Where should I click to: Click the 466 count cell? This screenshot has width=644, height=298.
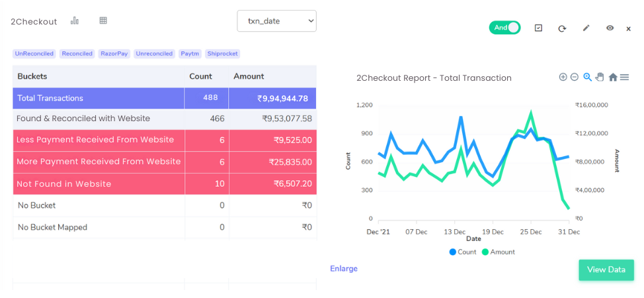pos(206,119)
